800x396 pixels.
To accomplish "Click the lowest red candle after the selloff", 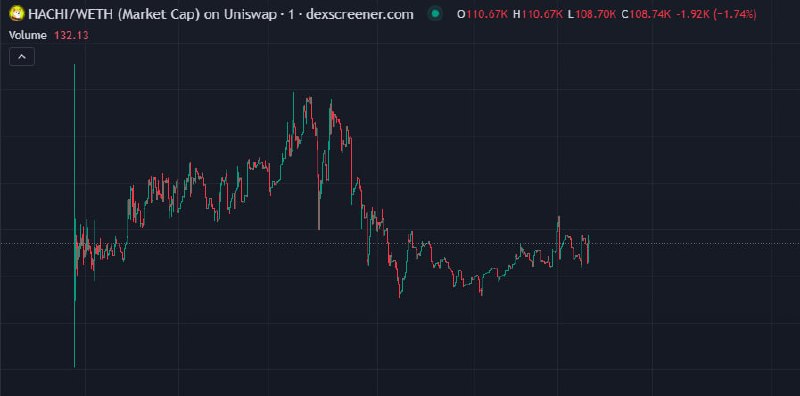I will pyautogui.click(x=399, y=286).
